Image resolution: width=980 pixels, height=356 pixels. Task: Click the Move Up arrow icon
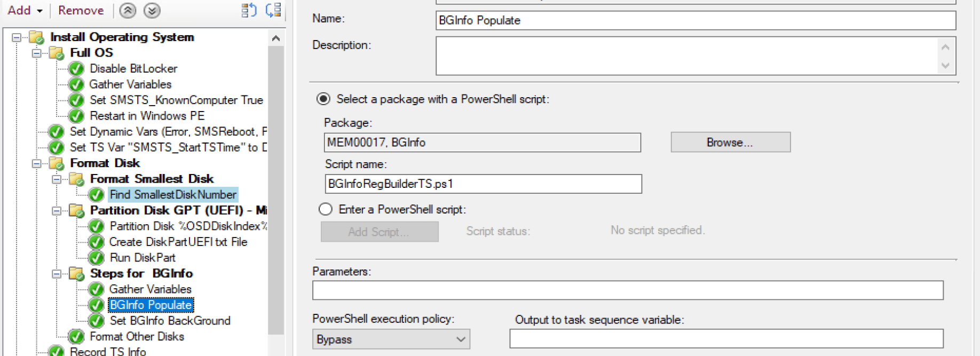click(128, 11)
